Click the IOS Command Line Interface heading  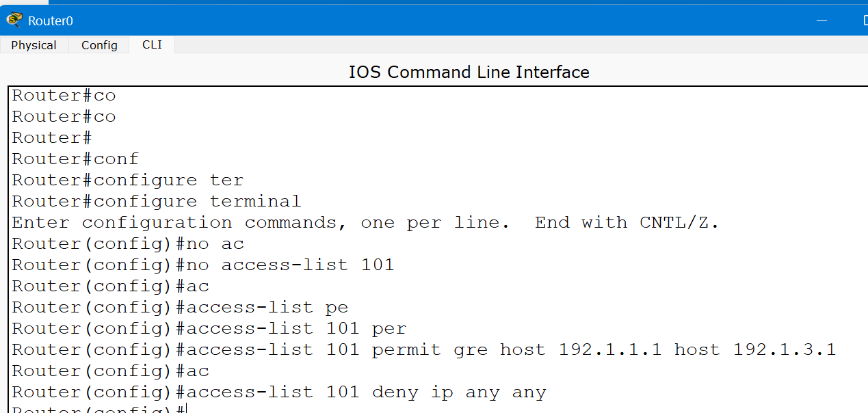469,72
